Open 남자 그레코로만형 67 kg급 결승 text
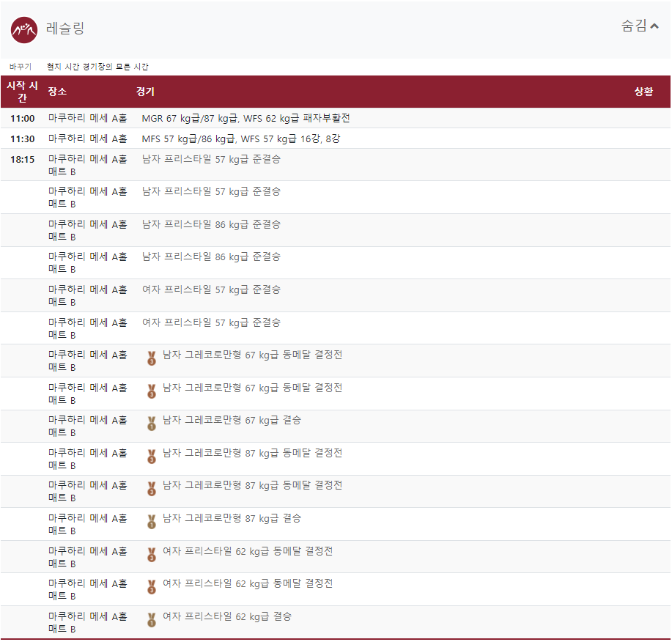The width and height of the screenshot is (672, 642). point(232,421)
